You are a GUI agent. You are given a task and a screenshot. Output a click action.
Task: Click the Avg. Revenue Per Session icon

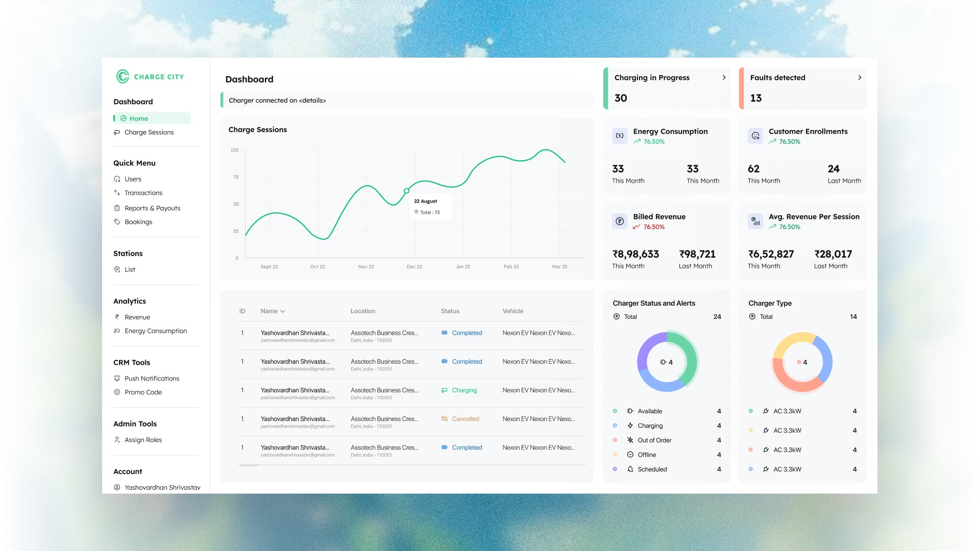click(755, 221)
